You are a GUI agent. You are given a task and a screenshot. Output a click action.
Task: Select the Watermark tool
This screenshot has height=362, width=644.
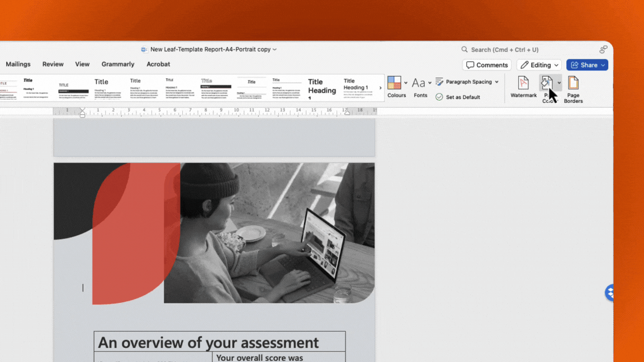523,88
